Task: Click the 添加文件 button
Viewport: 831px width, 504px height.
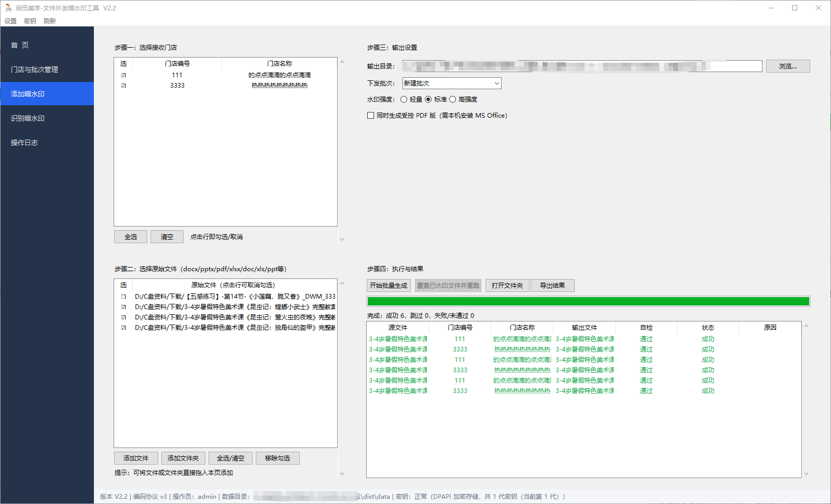Action: point(136,458)
